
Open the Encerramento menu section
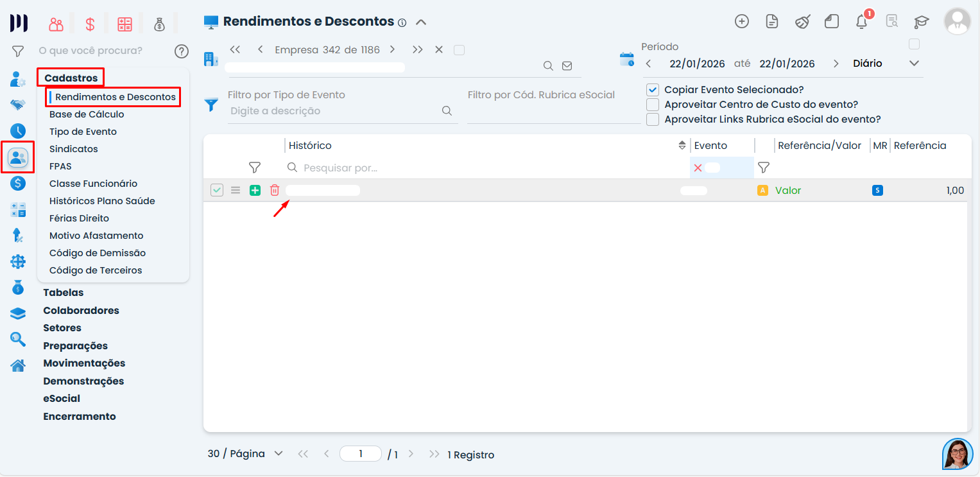(80, 417)
